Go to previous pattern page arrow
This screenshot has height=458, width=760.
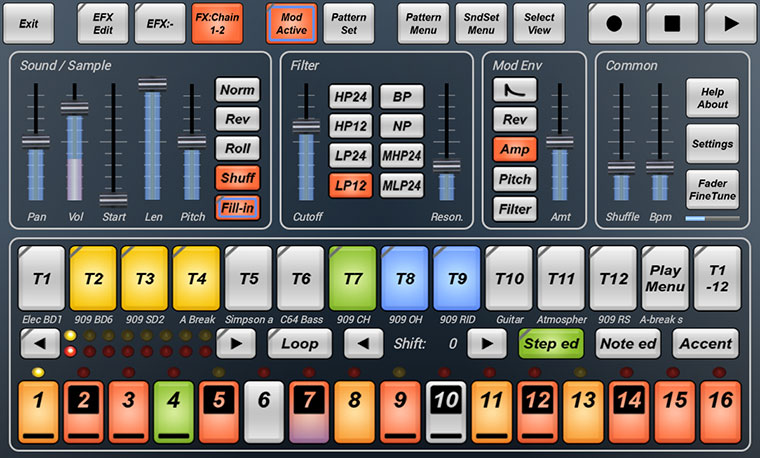pos(40,343)
